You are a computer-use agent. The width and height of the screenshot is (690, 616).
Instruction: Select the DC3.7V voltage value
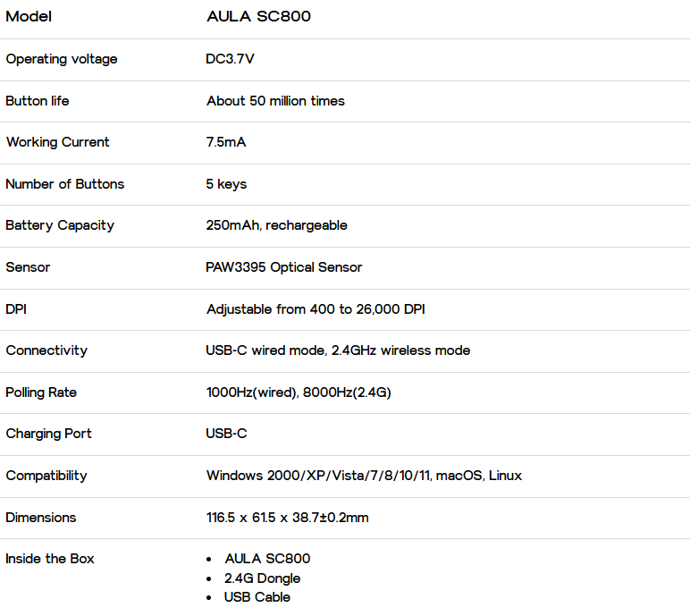[x=230, y=59]
